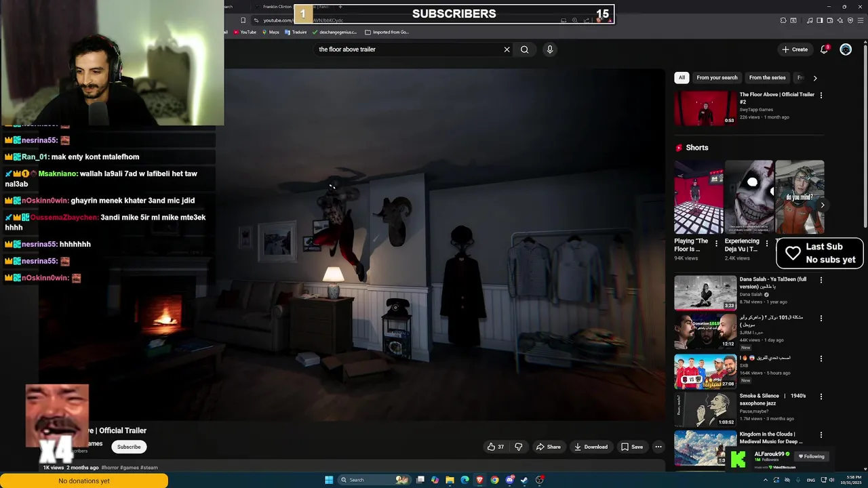868x488 pixels.
Task: Open Task View from the taskbar
Action: [420, 480]
